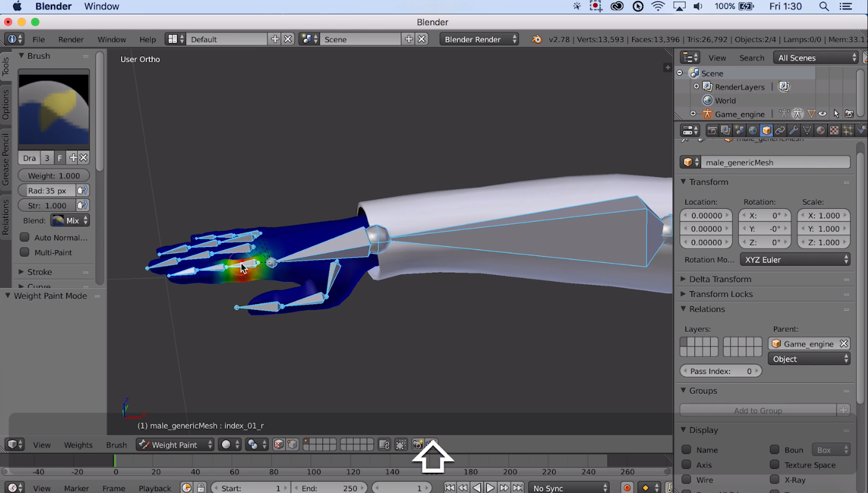Open the Texture properties tab checker icon

pyautogui.click(x=834, y=130)
